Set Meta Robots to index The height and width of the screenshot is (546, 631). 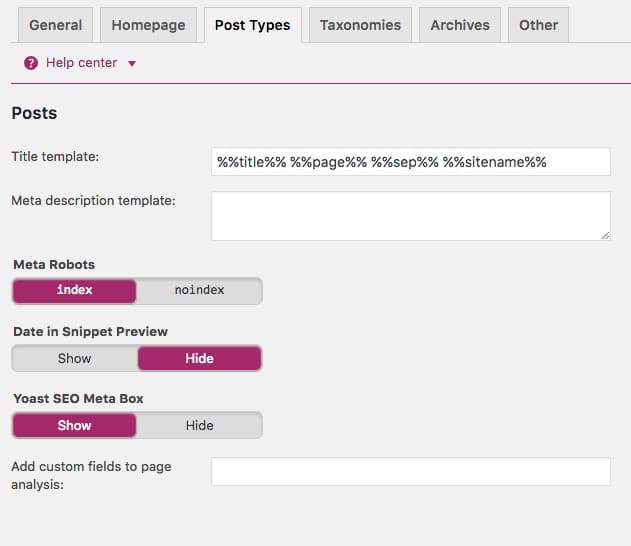click(x=74, y=291)
